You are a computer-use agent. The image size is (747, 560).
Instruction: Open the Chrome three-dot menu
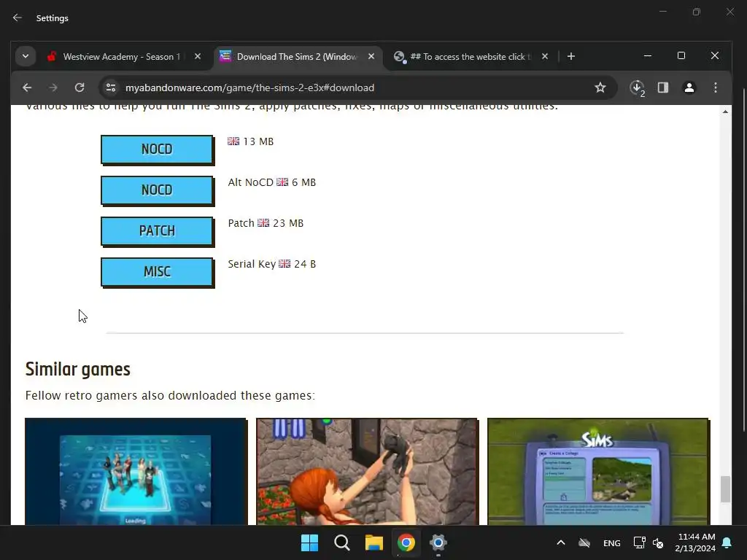click(x=715, y=87)
